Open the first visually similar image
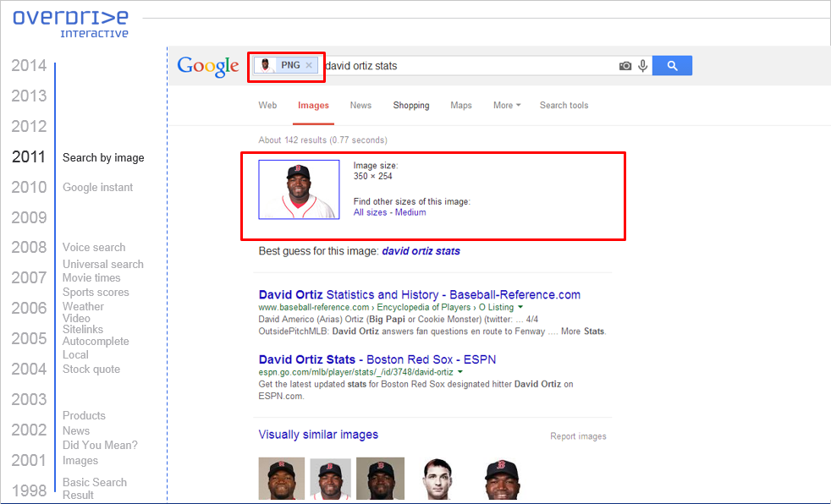 (282, 479)
